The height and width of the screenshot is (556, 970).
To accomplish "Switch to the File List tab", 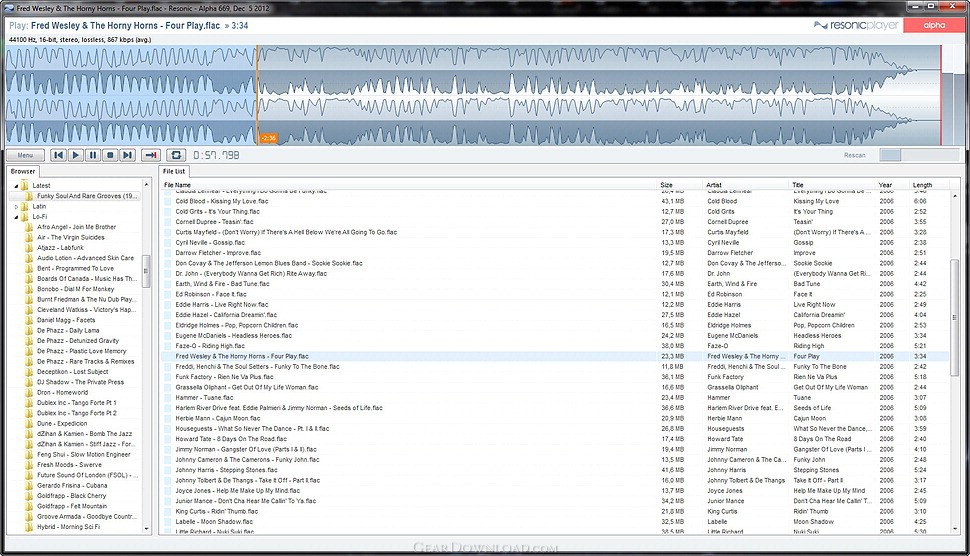I will coord(174,171).
